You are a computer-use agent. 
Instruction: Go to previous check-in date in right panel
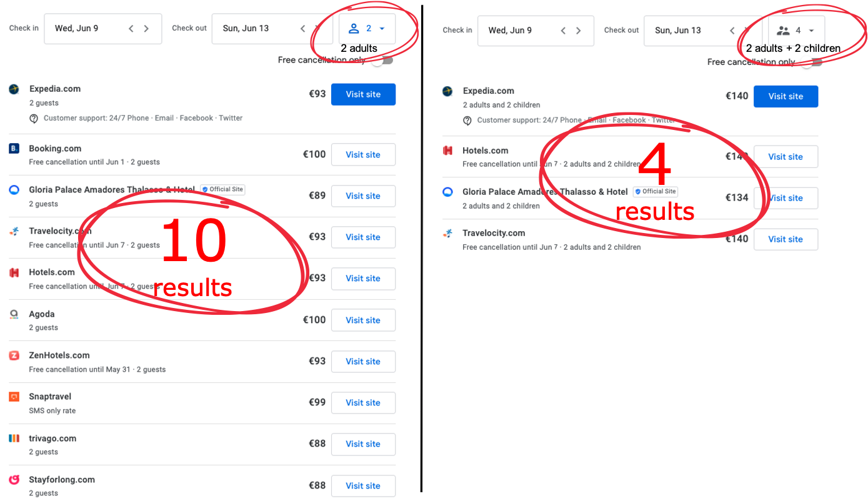[x=563, y=31]
